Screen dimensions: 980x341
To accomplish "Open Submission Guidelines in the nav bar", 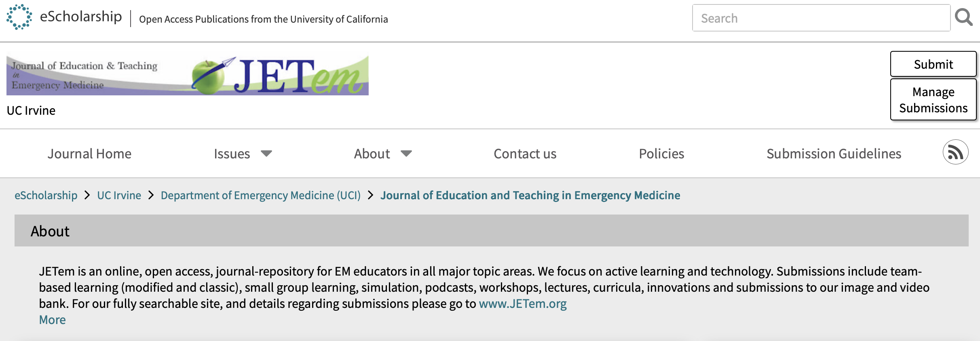I will [834, 154].
